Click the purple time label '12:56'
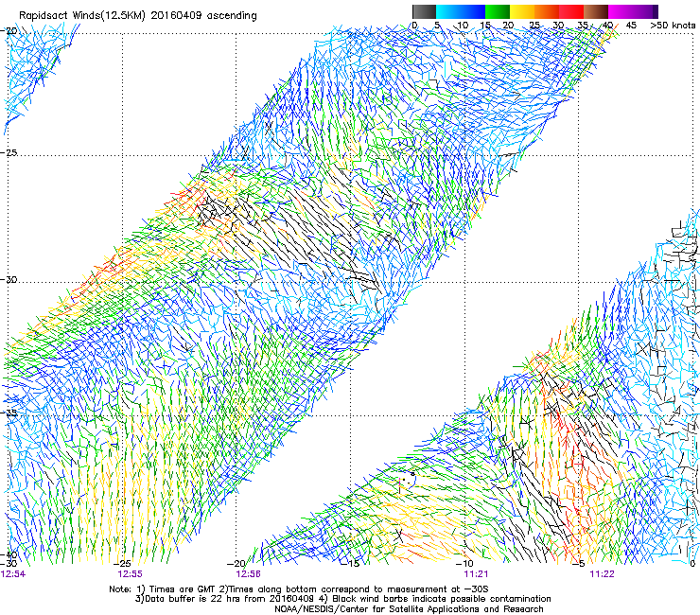The height and width of the screenshot is (615, 700). (248, 574)
